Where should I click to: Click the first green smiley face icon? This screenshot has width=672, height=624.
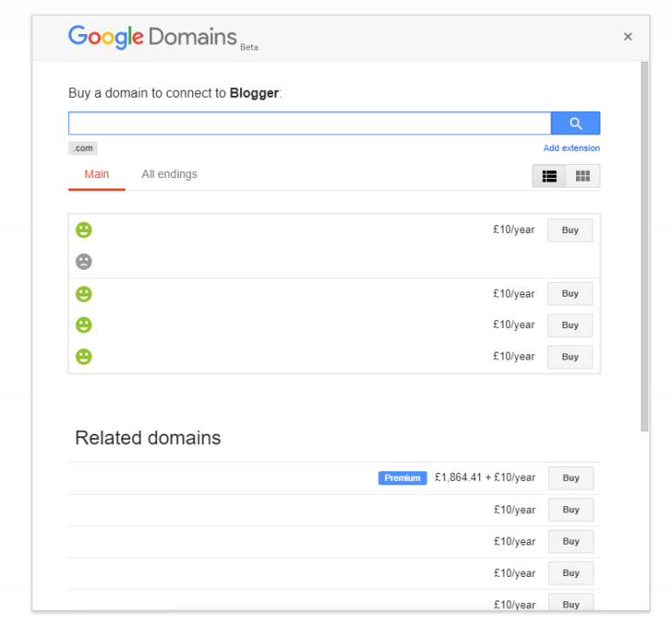(x=84, y=230)
